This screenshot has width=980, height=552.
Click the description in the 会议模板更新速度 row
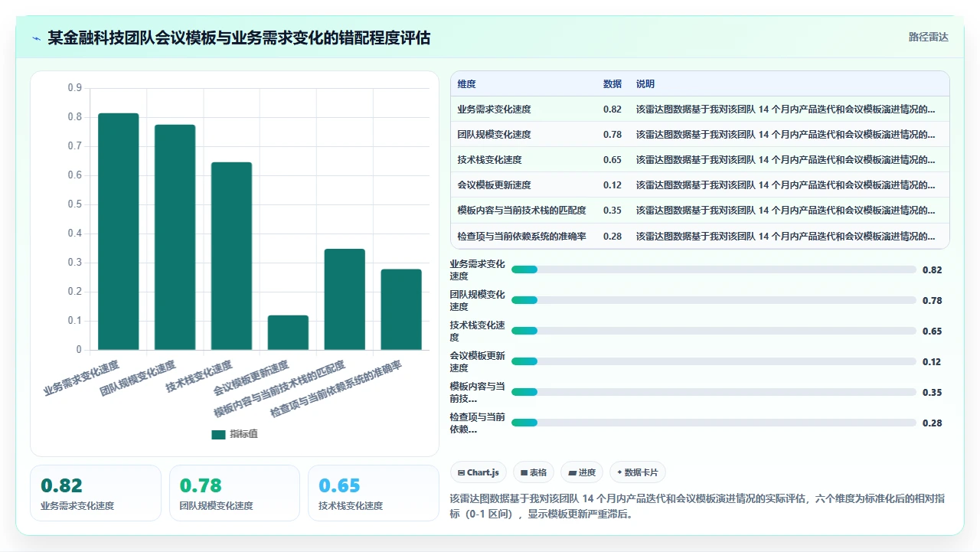786,185
